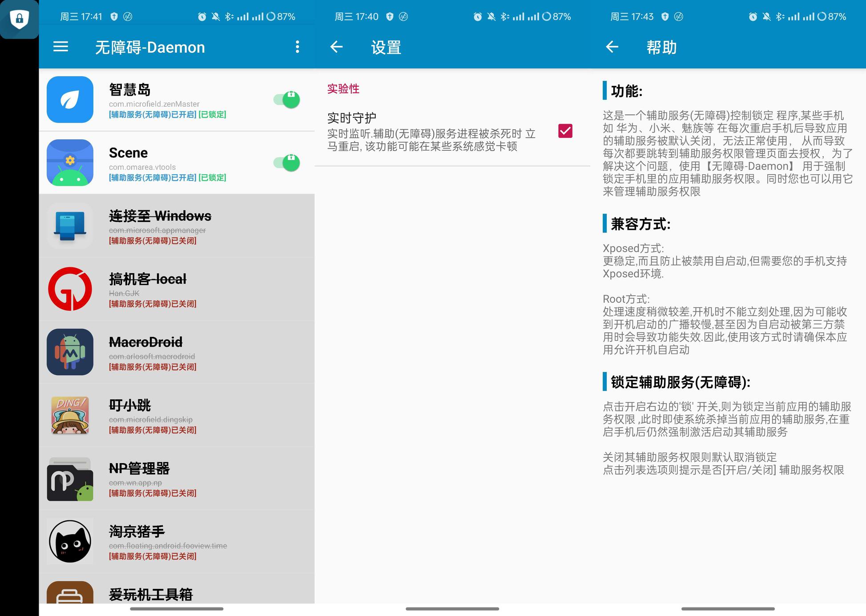This screenshot has width=866, height=616.
Task: Tap the 智慧岛 leaf app icon
Action: (70, 100)
